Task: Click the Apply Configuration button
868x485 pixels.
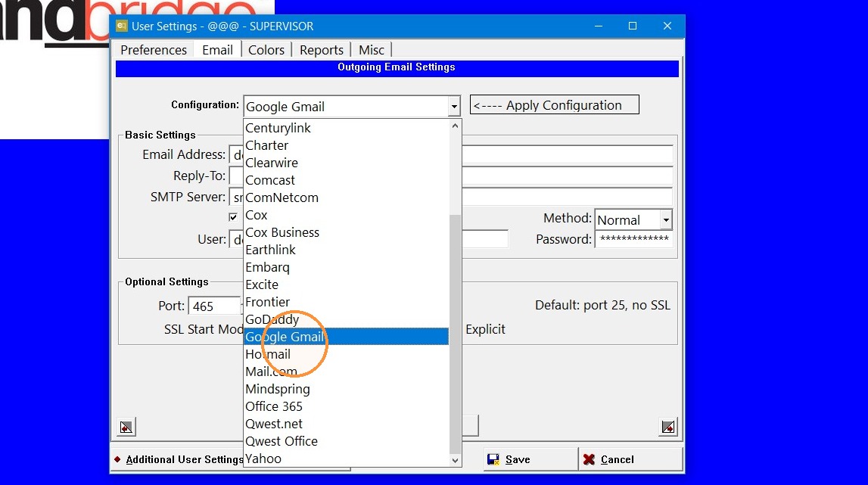Action: tap(554, 104)
